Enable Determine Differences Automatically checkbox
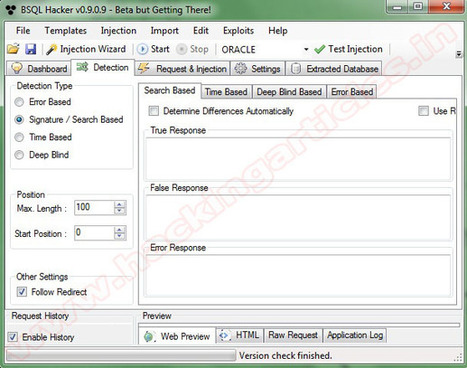The width and height of the screenshot is (467, 368). (154, 111)
